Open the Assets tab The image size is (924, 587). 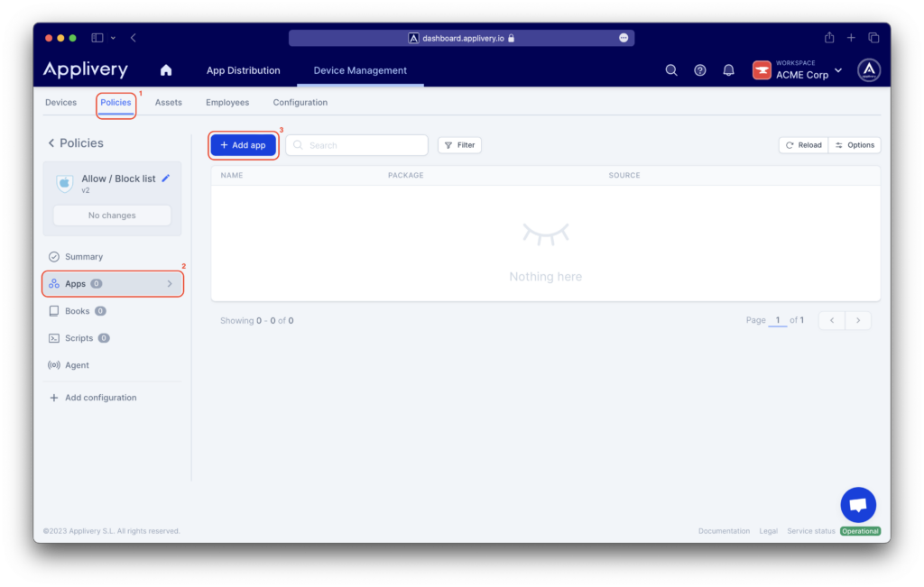tap(169, 103)
